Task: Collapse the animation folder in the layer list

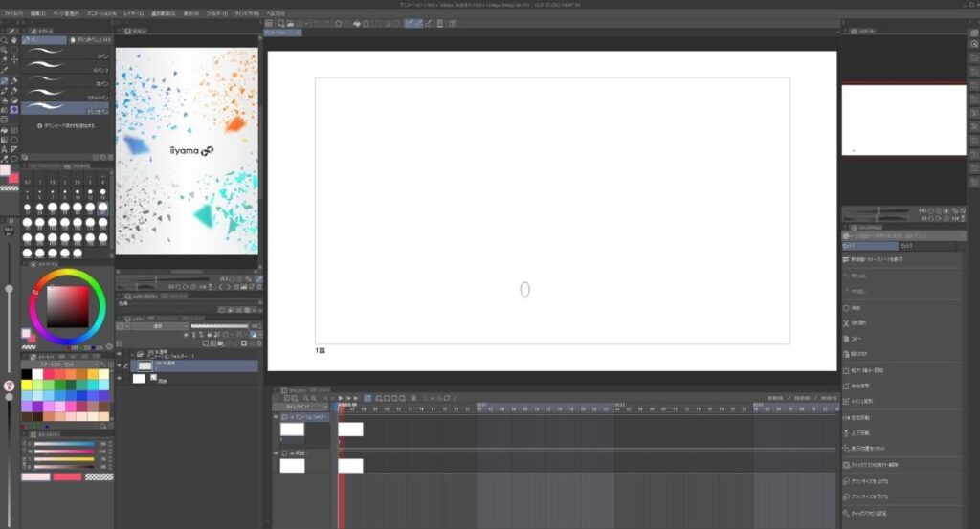Action: tap(132, 354)
